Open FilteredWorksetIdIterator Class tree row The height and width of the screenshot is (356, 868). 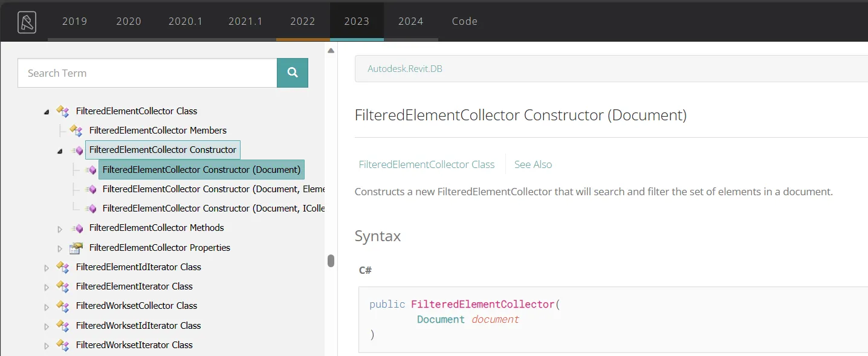tap(138, 326)
